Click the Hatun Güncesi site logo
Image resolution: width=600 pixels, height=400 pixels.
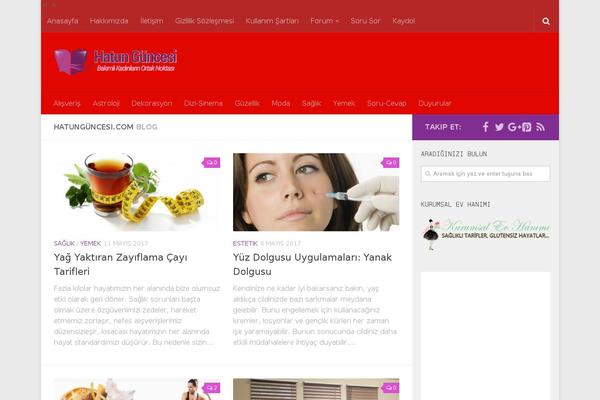point(115,61)
